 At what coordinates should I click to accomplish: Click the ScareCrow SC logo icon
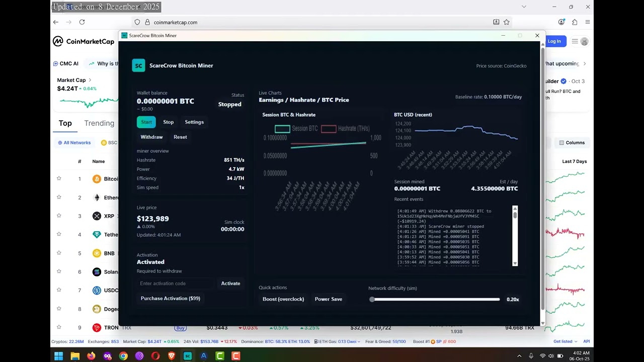pyautogui.click(x=138, y=65)
